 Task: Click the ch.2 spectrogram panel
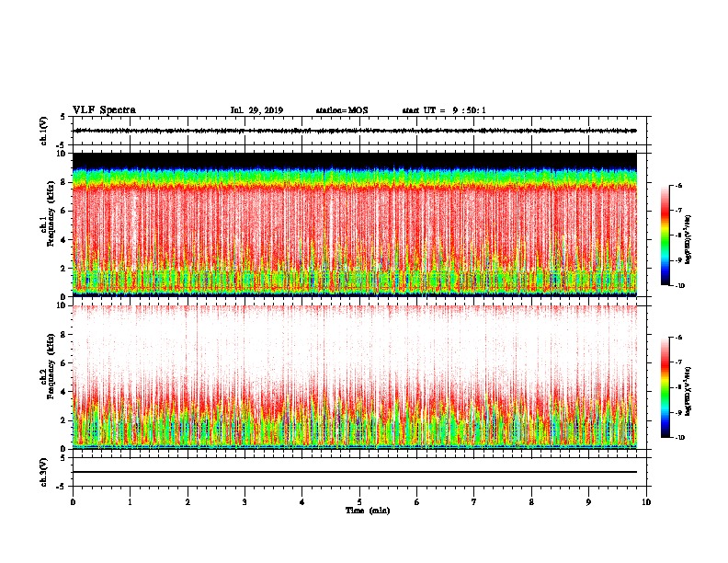click(355, 377)
